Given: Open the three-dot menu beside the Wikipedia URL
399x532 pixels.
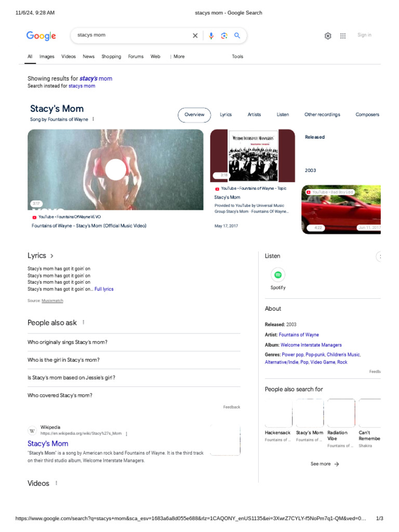Looking at the screenshot, I should point(127,434).
